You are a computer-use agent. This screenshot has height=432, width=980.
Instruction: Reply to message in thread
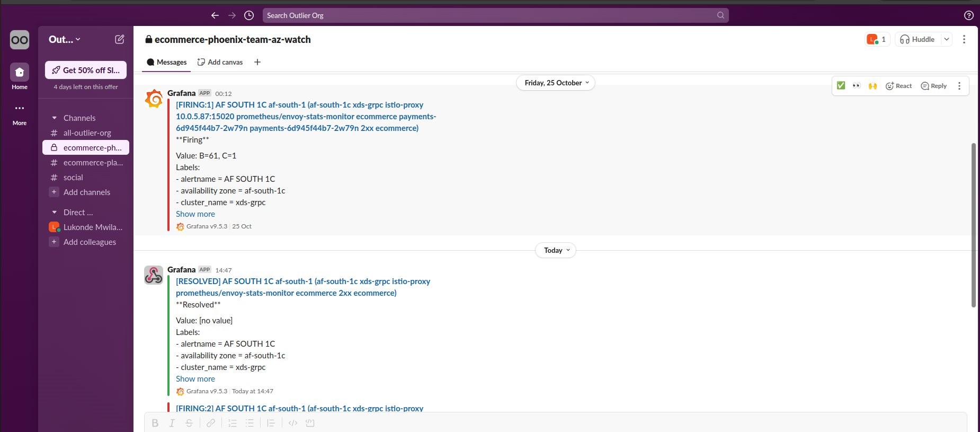tap(934, 86)
